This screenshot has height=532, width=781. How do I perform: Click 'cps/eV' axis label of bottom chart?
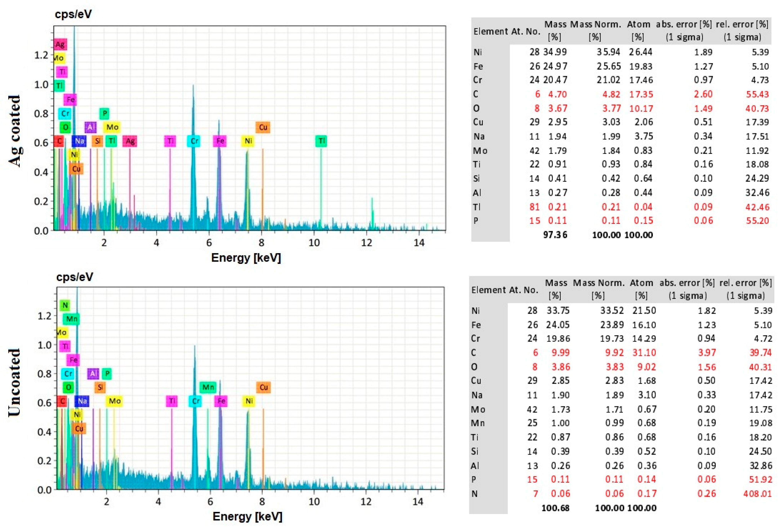tap(75, 277)
